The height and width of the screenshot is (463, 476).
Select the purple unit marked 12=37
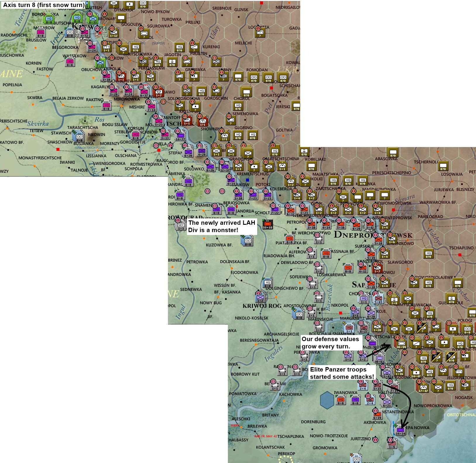[x=225, y=167]
